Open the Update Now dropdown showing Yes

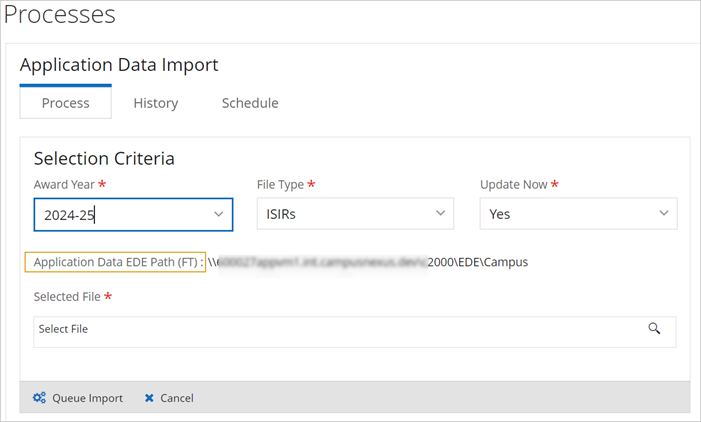579,214
